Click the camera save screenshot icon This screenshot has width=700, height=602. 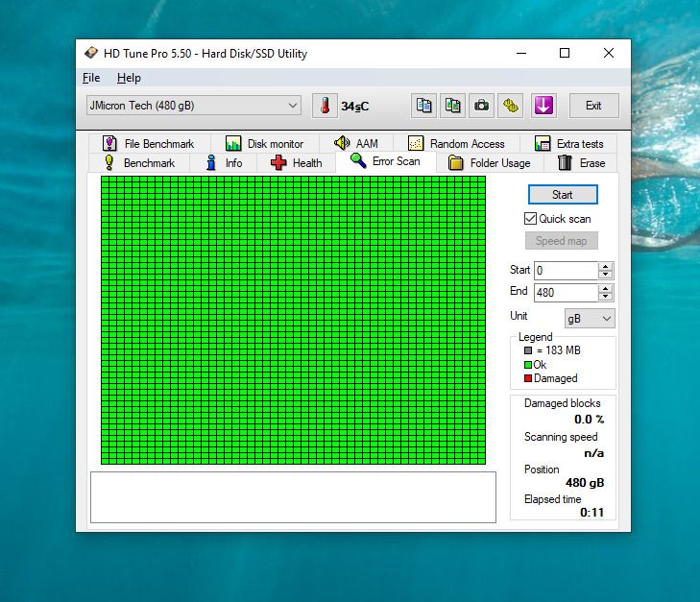pyautogui.click(x=481, y=106)
